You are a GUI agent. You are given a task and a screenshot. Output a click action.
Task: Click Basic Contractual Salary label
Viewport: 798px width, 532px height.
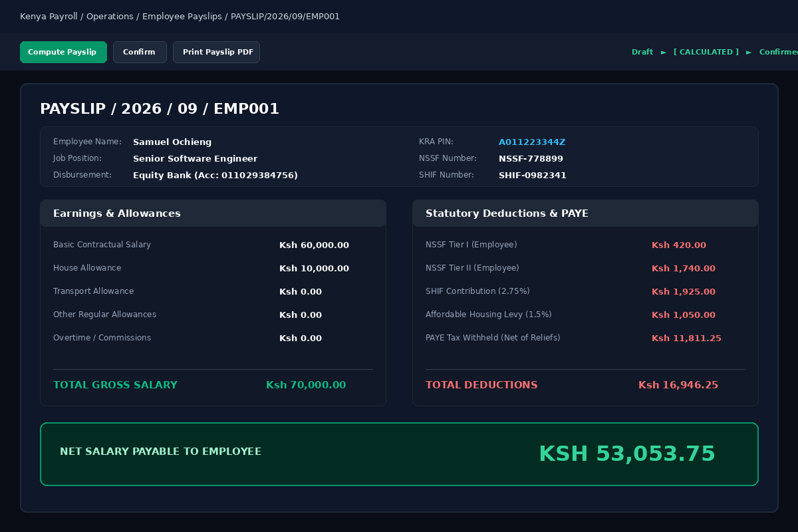102,245
